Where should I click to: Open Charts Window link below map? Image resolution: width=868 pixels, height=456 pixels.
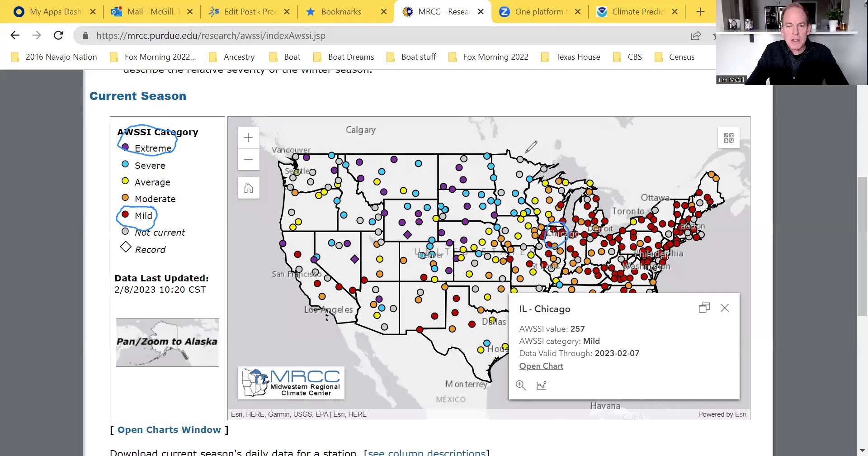click(x=169, y=430)
